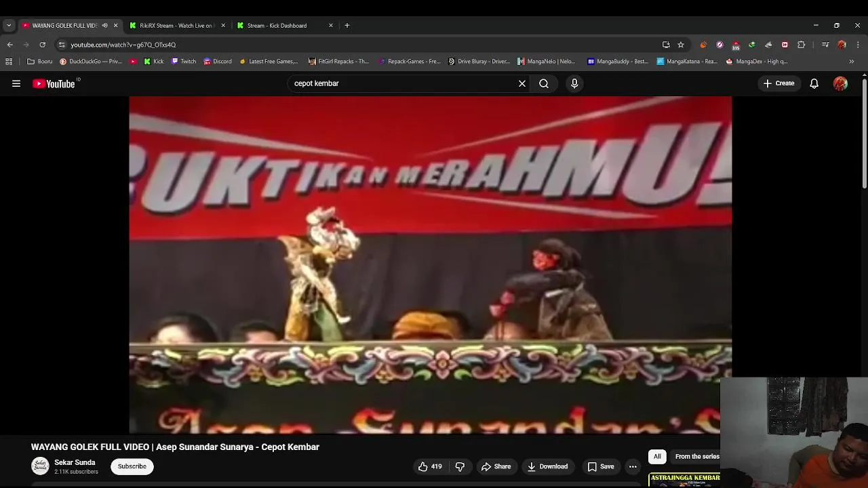Mute the YouTube tab audio
This screenshot has height=488, width=868.
tap(104, 26)
